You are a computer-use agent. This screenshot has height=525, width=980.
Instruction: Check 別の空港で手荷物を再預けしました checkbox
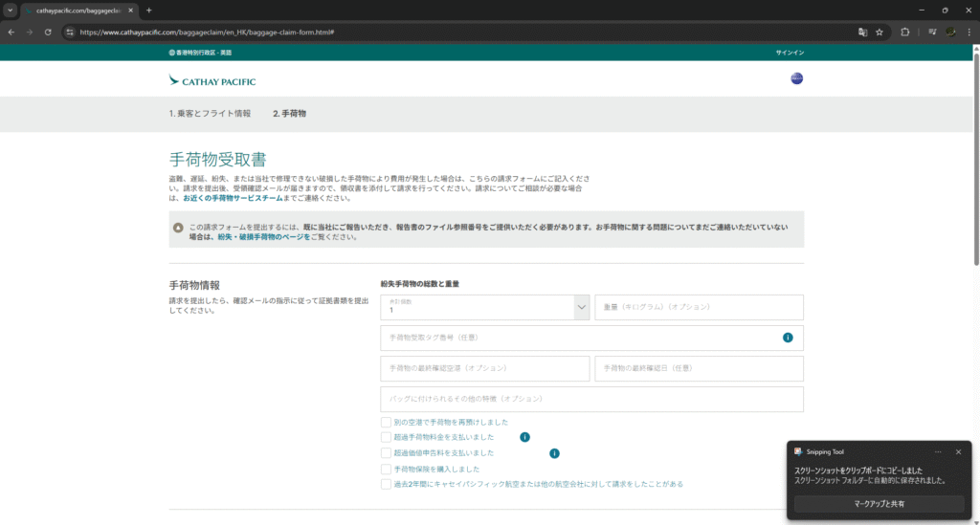(x=386, y=422)
